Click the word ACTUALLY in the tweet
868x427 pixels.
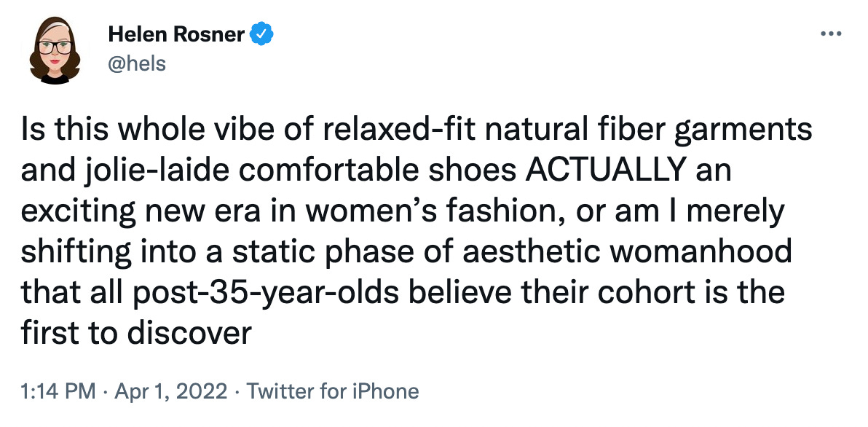(x=604, y=171)
